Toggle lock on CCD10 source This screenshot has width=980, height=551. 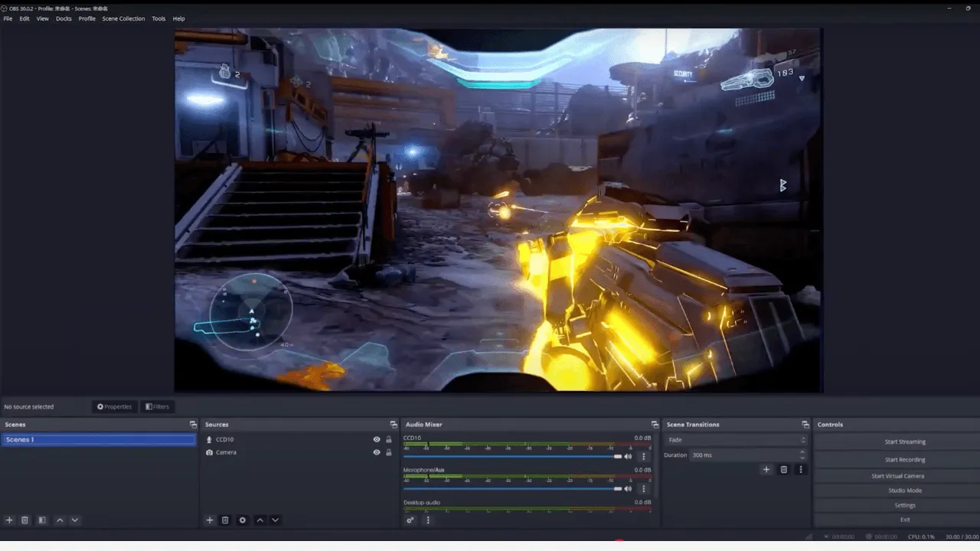[389, 439]
